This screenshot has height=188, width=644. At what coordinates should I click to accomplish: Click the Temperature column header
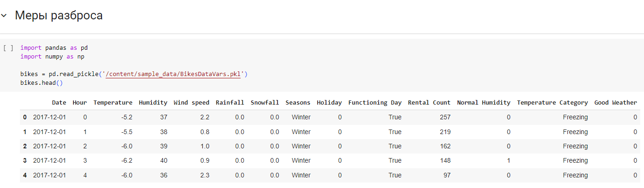click(x=113, y=103)
